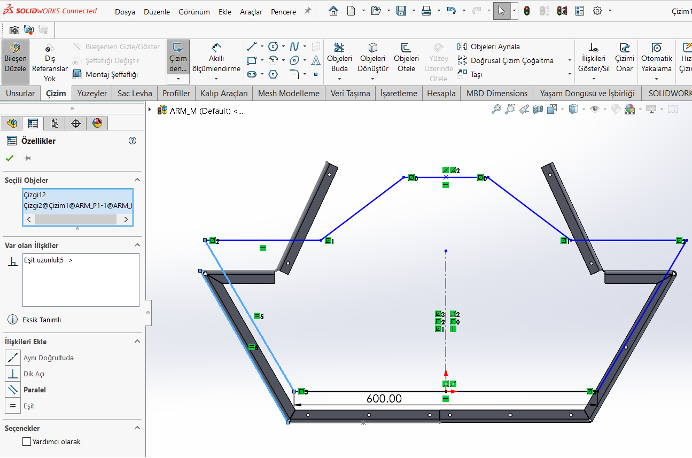Select the Arc sketch tool
The width and height of the screenshot is (692, 458).
[273, 60]
